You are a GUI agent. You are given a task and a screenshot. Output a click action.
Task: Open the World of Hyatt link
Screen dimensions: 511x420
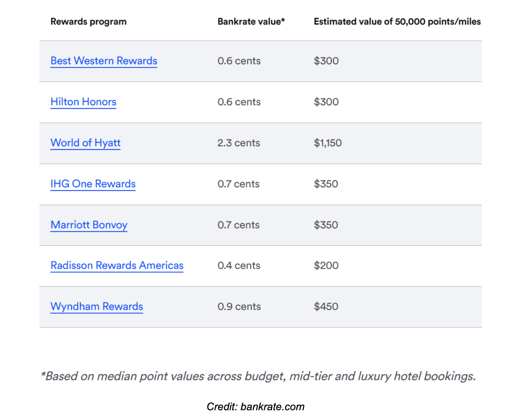point(85,143)
